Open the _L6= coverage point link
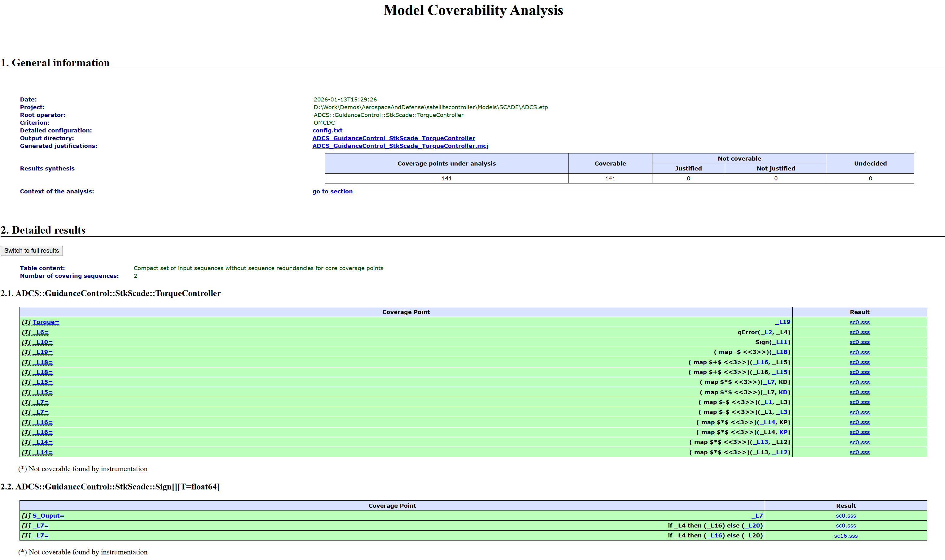945x560 pixels. 40,332
